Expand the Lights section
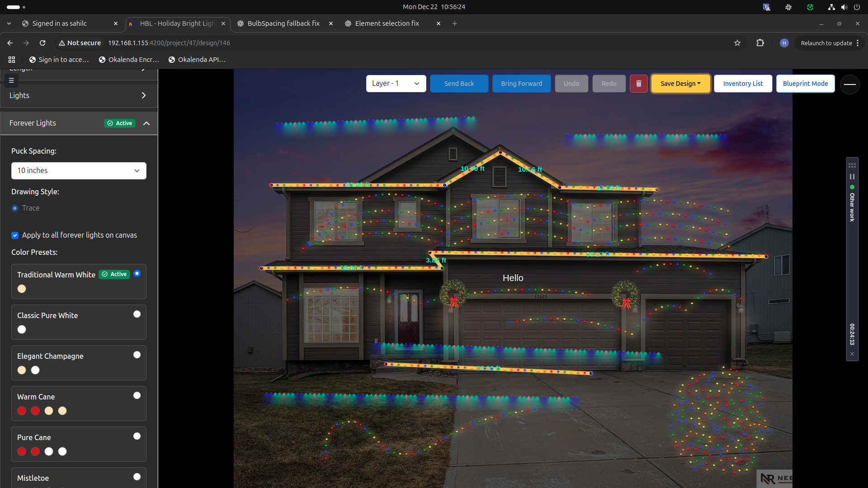Screen dimensions: 868x488 tap(143, 96)
